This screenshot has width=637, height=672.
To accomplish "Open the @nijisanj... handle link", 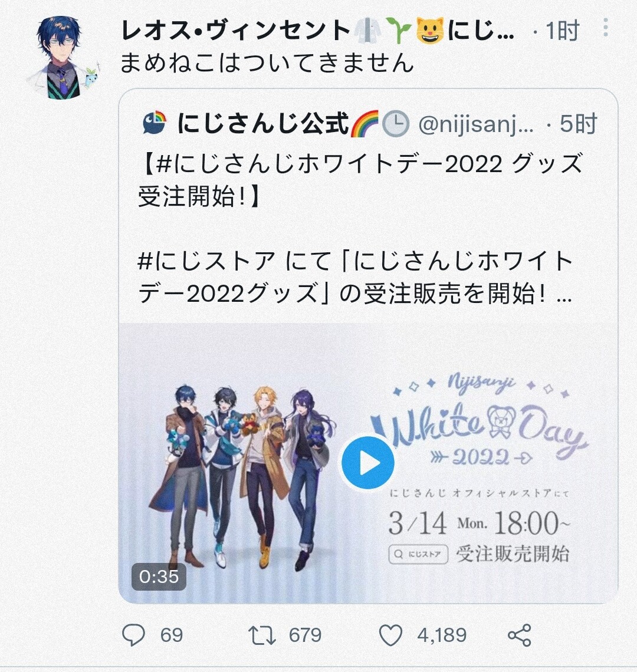I will point(476,124).
